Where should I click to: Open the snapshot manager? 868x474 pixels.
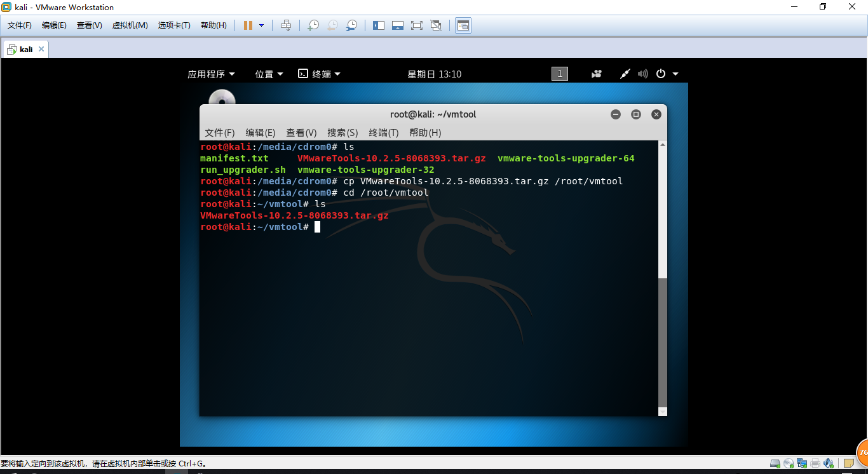click(351, 25)
